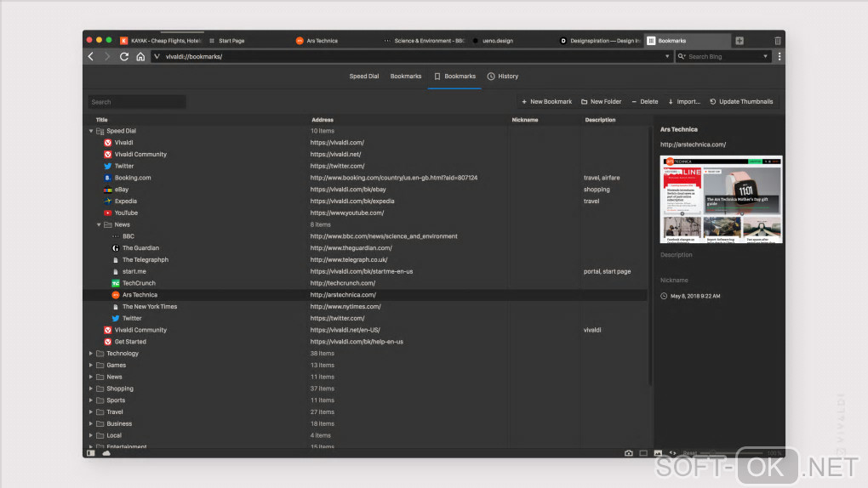Click the New Folder button
The image size is (868, 488).
[601, 102]
